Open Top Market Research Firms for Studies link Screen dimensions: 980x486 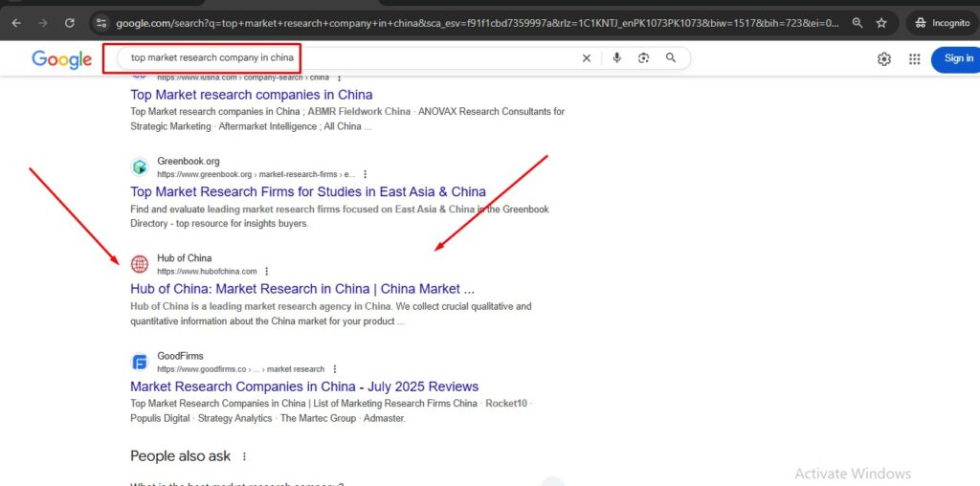[x=308, y=191]
